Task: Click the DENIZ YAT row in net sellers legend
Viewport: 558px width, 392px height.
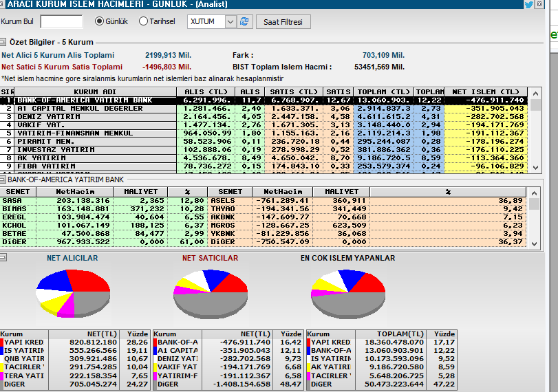Action: 228,358
